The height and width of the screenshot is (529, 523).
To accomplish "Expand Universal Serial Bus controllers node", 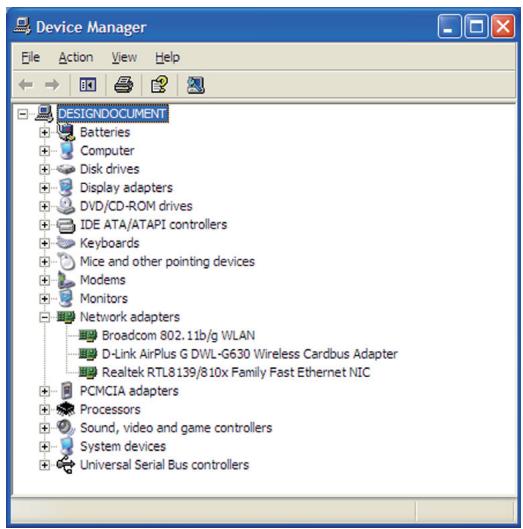I will [44, 465].
